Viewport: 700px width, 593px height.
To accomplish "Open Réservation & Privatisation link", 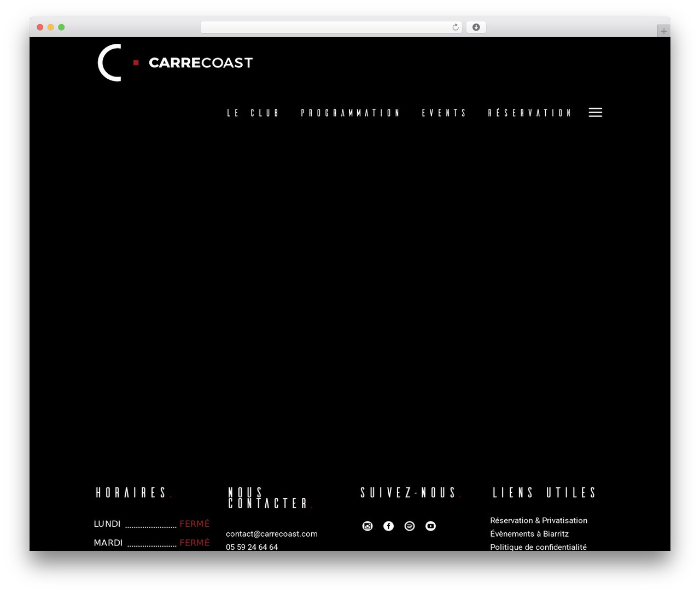I will [x=539, y=520].
